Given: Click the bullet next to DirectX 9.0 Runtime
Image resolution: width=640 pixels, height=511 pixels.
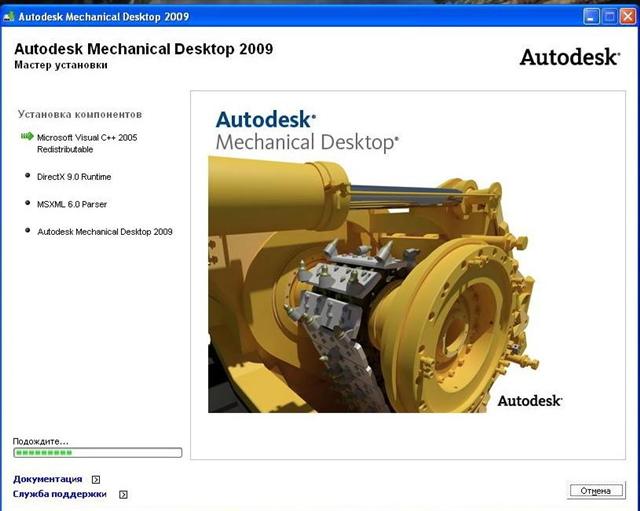Looking at the screenshot, I should 27,176.
